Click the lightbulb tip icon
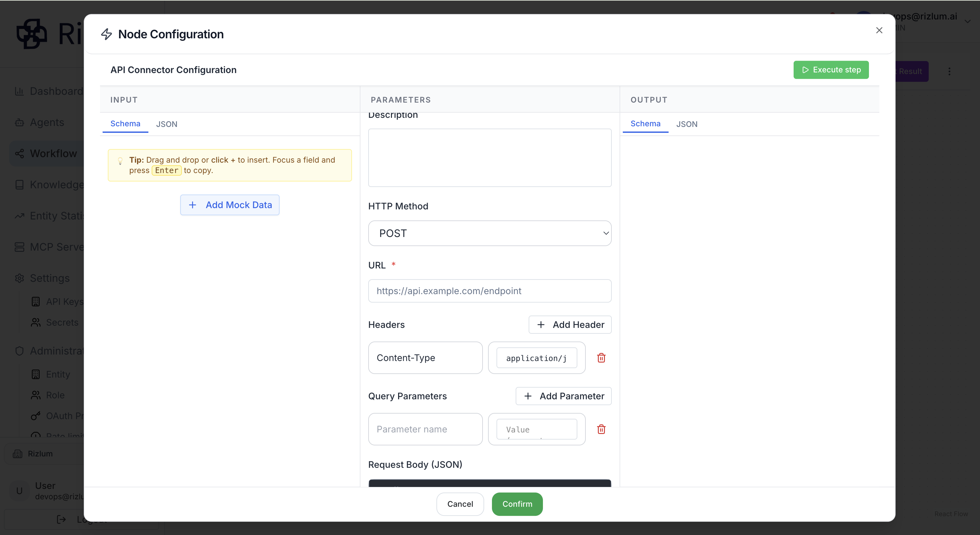Screen dimensions: 980x535 coord(120,161)
